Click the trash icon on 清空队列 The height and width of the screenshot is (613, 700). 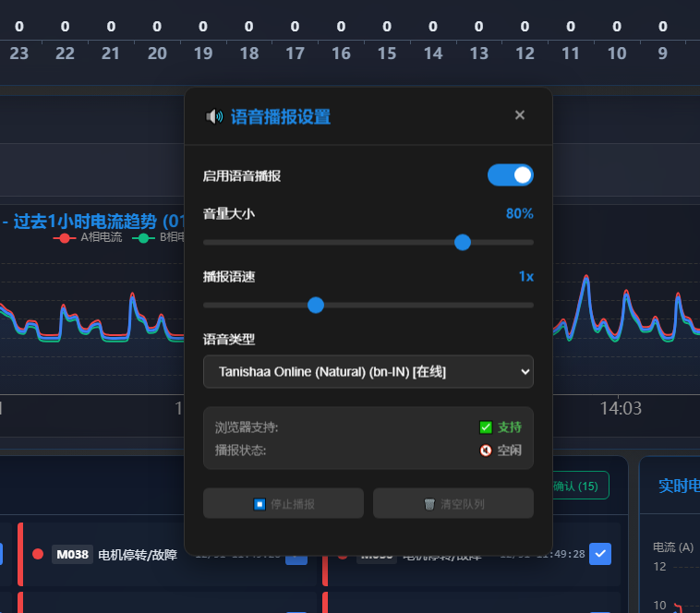point(429,504)
